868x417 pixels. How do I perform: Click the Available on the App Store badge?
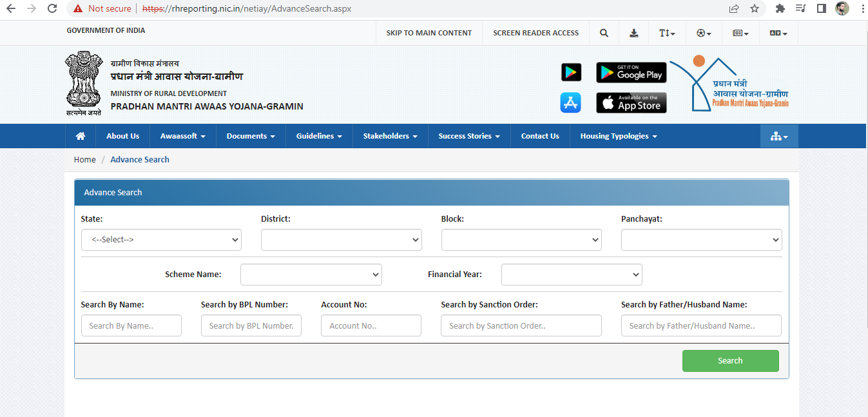coord(631,102)
